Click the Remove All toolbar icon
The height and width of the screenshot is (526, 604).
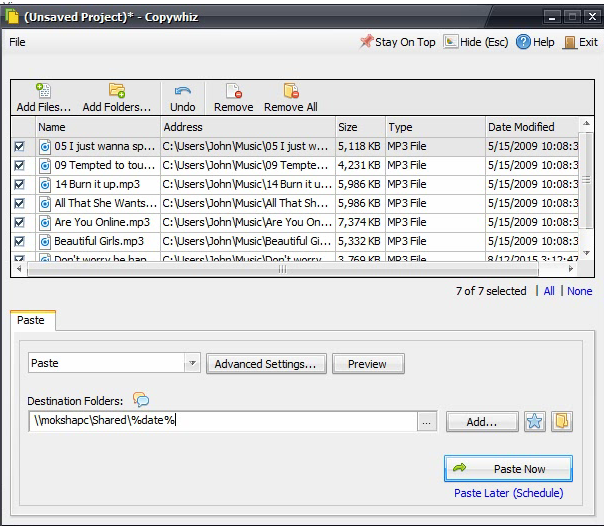291,91
